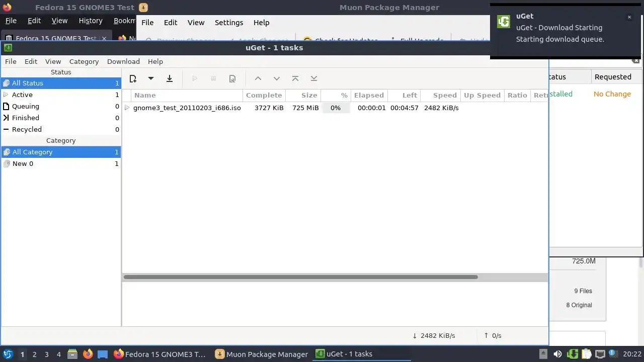This screenshot has height=362, width=644.
Task: Click the volume speaker tray icon
Action: [557, 354]
